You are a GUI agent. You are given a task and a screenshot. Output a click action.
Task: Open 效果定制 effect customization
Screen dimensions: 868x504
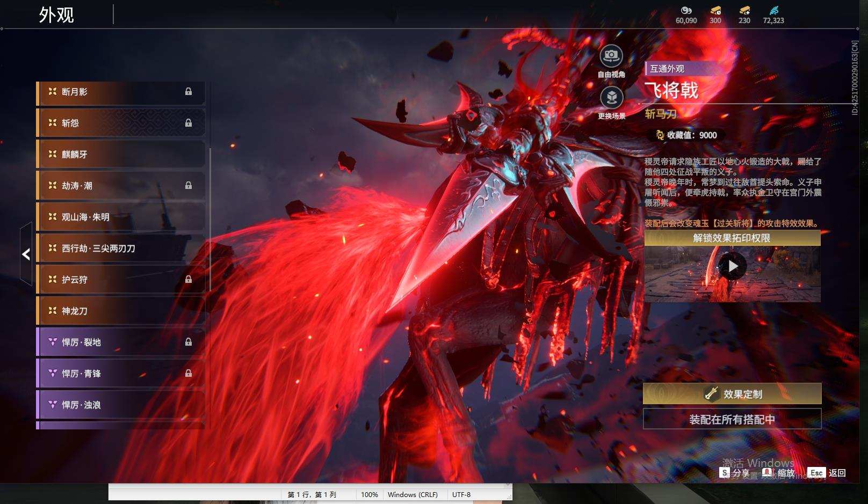pos(732,394)
